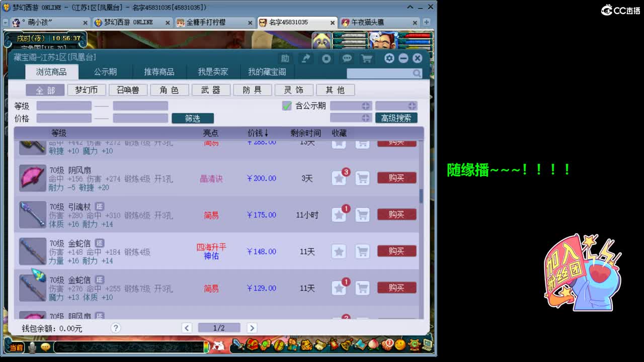Image resolution: width=644 pixels, height=362 pixels.
Task: Click the question mark help icon
Action: coord(116,328)
